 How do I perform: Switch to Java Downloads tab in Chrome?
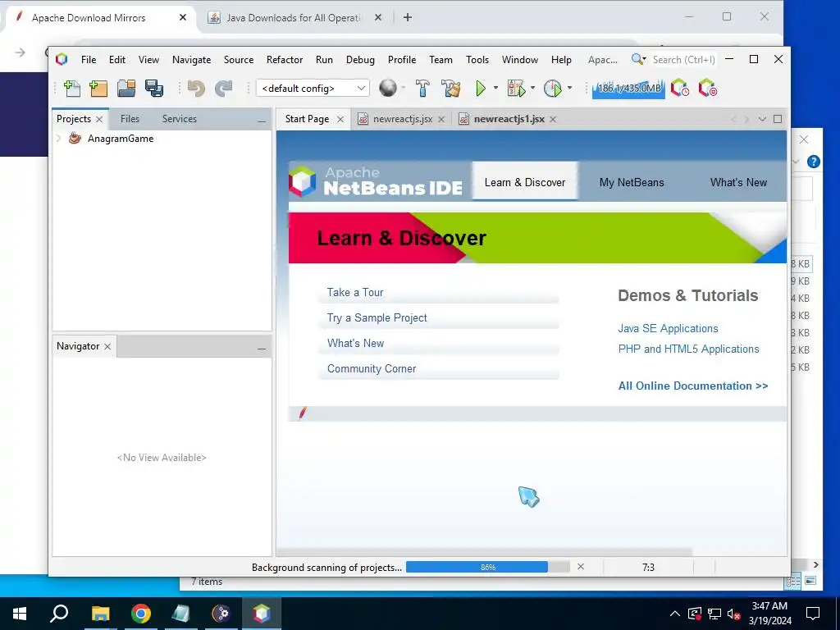294,18
